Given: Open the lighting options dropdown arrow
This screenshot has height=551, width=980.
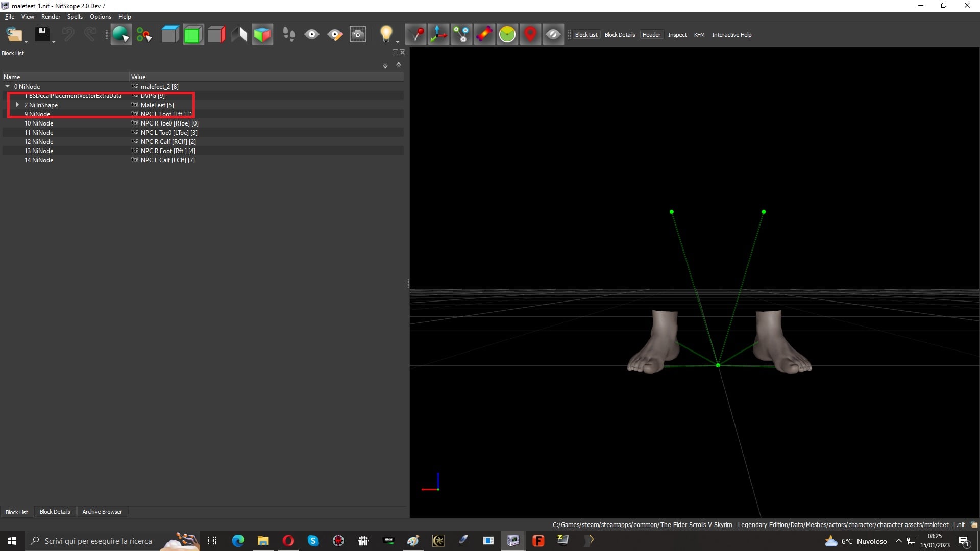Looking at the screenshot, I should (x=398, y=41).
